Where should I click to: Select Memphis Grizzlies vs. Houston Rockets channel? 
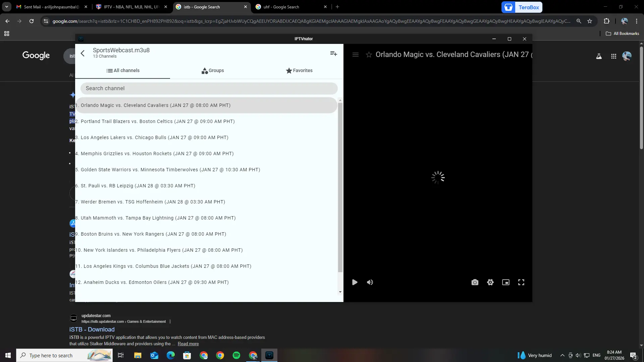[x=206, y=154]
